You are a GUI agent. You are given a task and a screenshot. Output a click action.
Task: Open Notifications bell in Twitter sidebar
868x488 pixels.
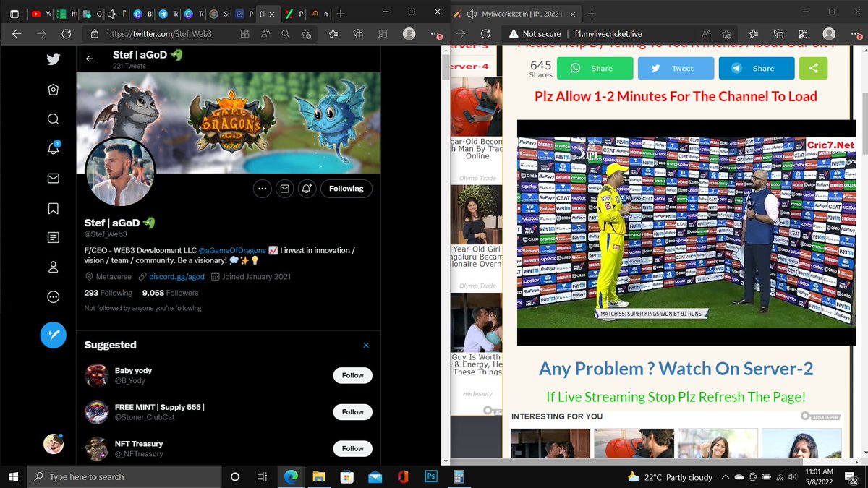pos(53,148)
